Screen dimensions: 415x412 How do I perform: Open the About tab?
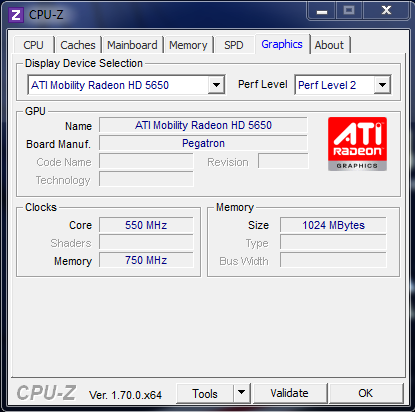point(329,45)
